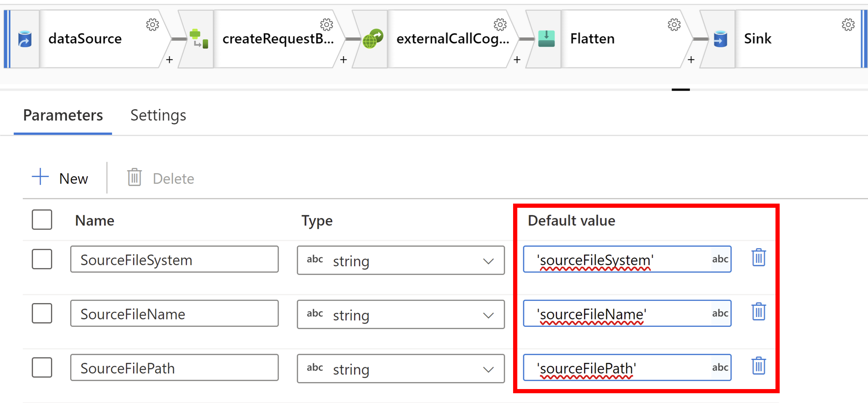Click trash icon for SourceFilePath row
The image size is (868, 403).
758,366
